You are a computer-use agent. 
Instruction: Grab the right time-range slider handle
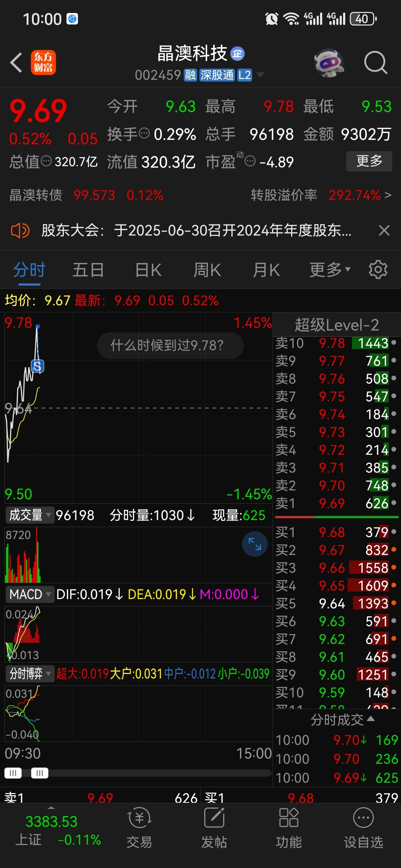point(40,773)
